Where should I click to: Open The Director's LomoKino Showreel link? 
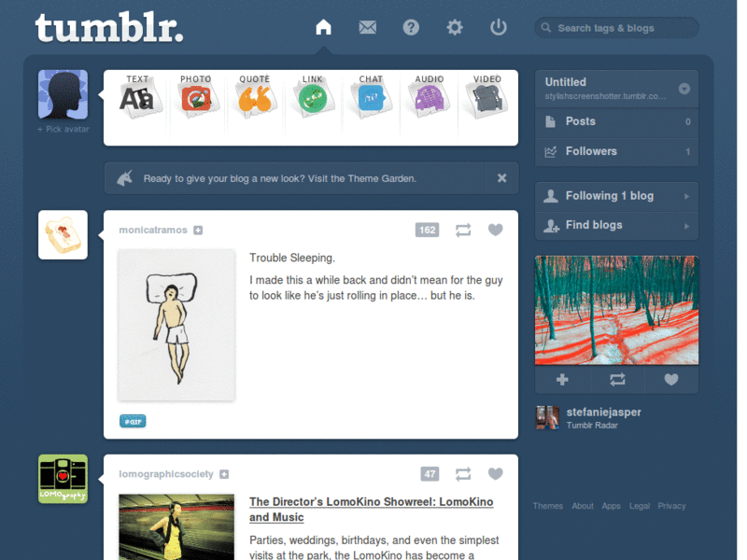click(371, 509)
